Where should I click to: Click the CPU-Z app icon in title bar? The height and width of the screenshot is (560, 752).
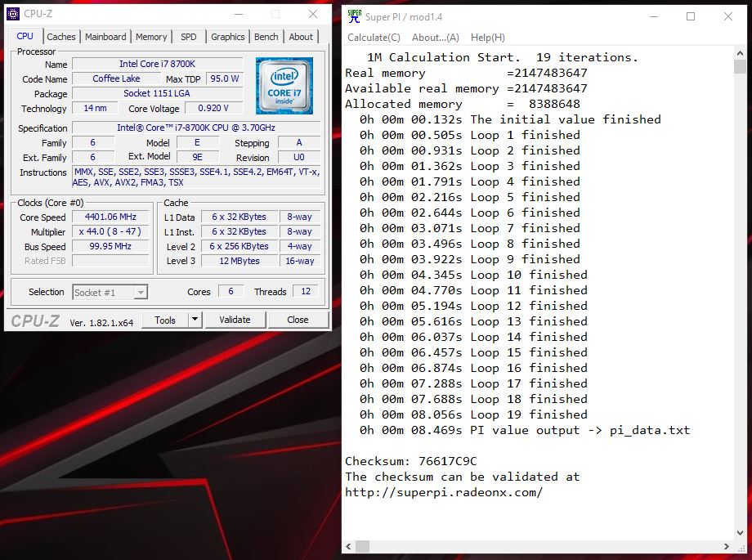point(14,14)
